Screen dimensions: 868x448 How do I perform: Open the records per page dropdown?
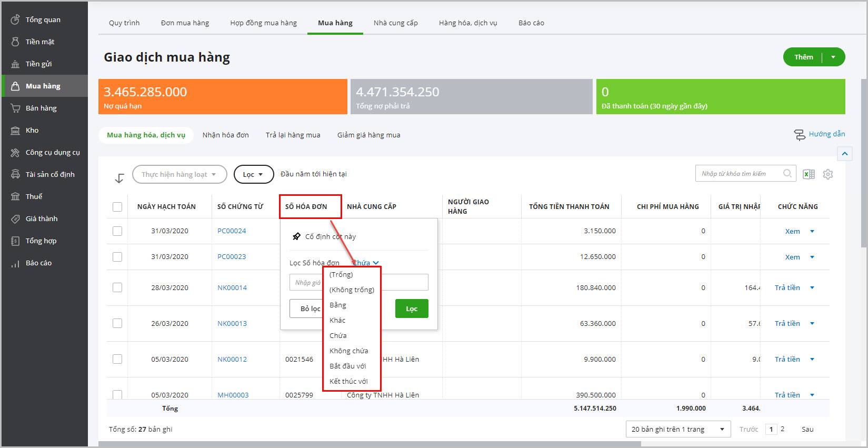coord(678,429)
